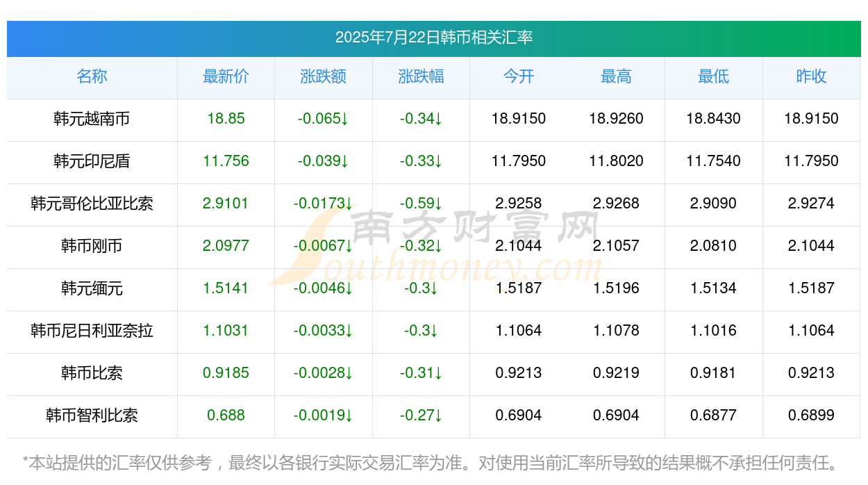Viewport: 868px width, 485px height.
Task: Select 韩元哥伦比亚比索 row label
Action: (x=92, y=204)
